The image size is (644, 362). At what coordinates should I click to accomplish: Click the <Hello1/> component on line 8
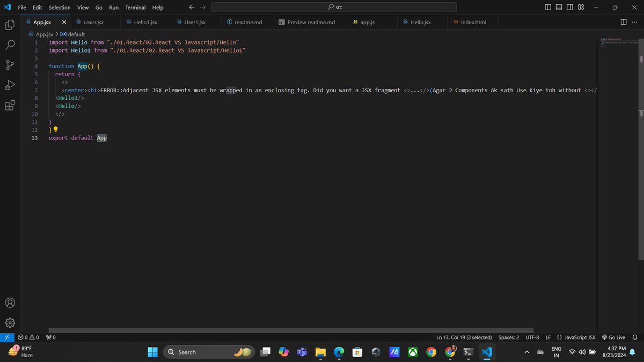[x=70, y=98]
